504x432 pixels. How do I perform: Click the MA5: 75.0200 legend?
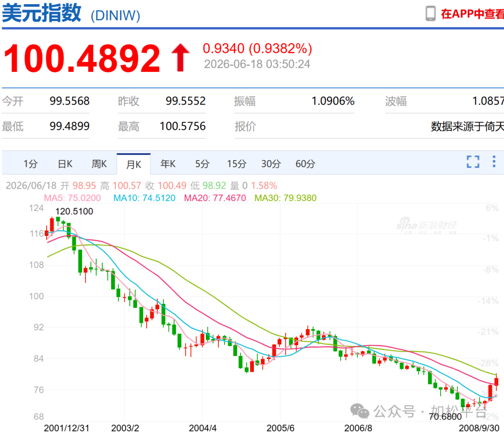pos(72,198)
